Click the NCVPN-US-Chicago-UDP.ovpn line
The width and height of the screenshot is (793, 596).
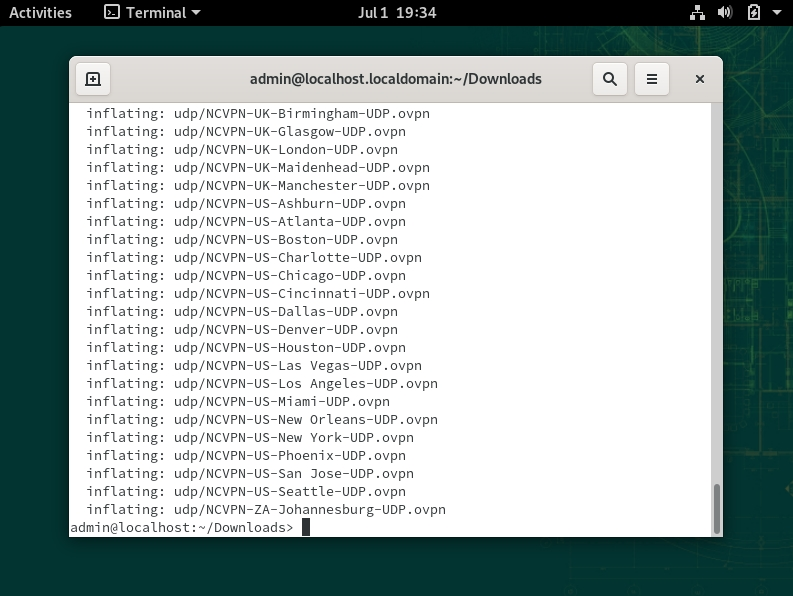tap(246, 276)
